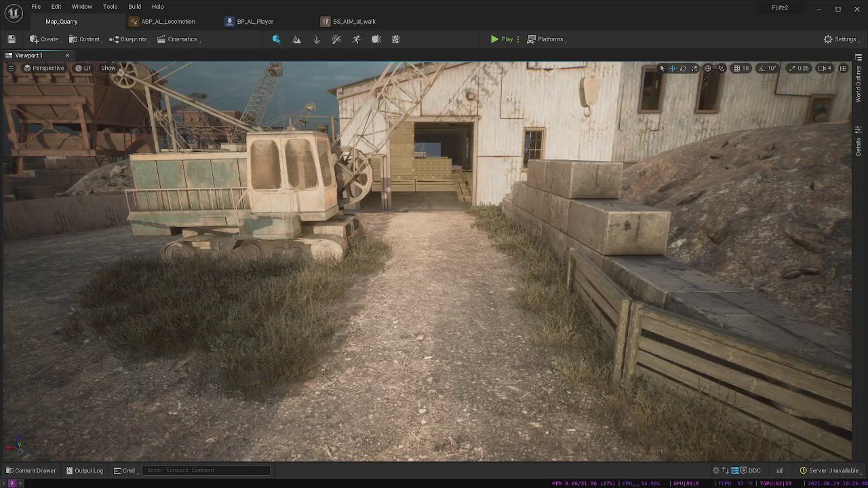This screenshot has width=868, height=488.
Task: Open the Content Drawer
Action: tap(31, 470)
